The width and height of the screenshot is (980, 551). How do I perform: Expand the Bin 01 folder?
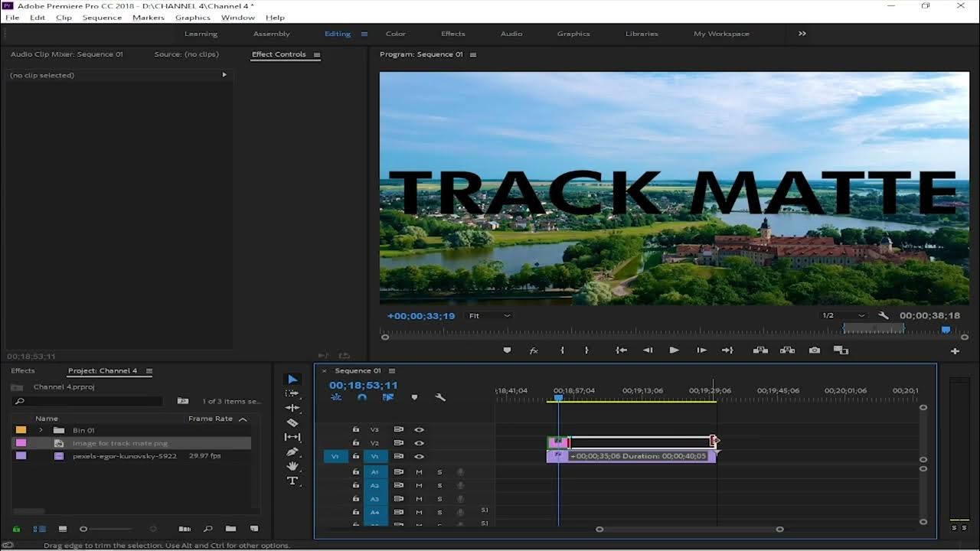(41, 430)
